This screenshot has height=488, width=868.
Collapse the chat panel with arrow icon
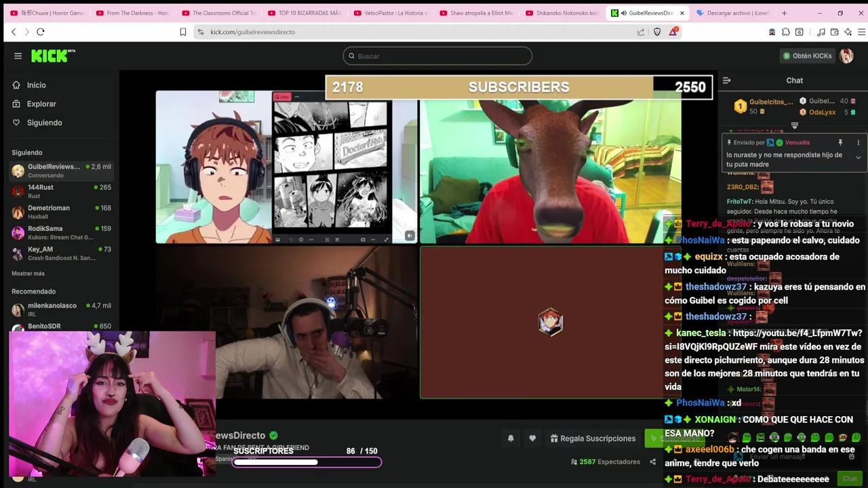pyautogui.click(x=726, y=80)
